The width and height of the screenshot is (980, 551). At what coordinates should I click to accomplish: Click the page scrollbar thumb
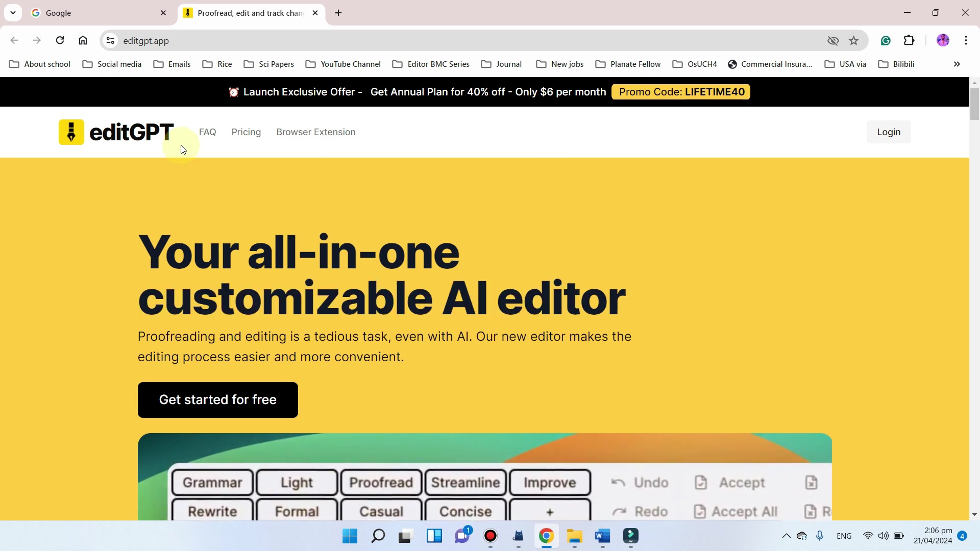[x=974, y=104]
